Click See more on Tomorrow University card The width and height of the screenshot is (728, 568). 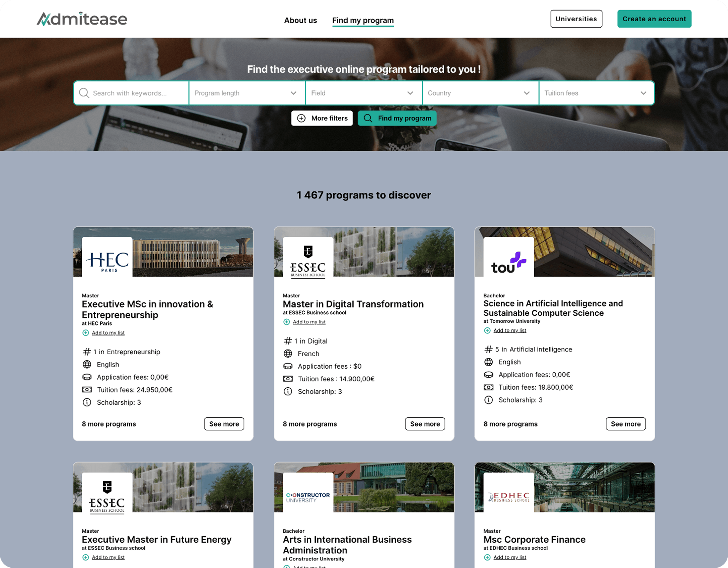(626, 424)
